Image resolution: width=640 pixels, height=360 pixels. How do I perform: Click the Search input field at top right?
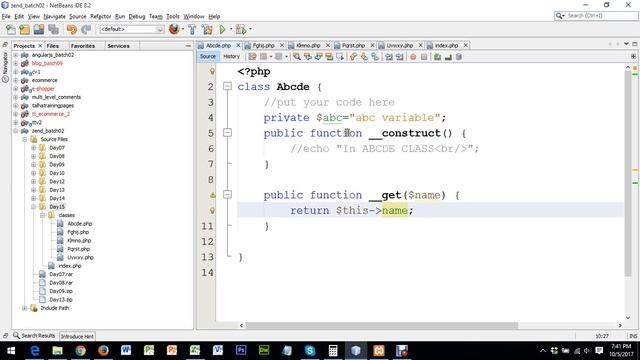[x=601, y=16]
